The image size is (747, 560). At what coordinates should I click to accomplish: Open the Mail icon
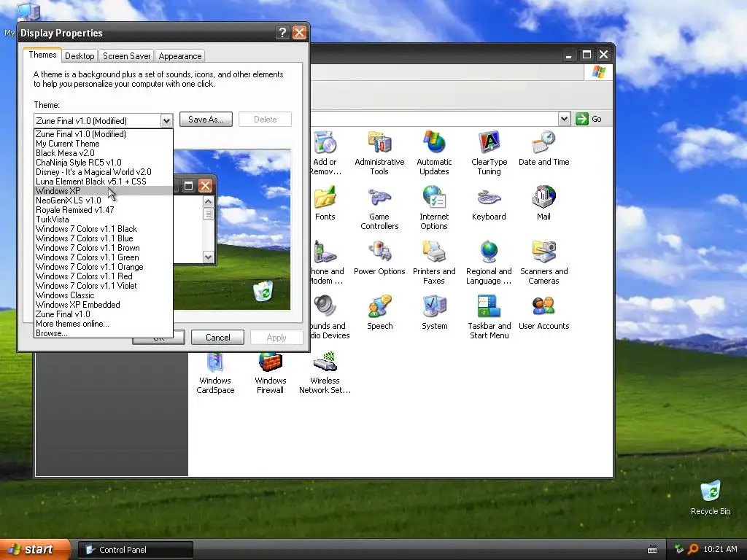pyautogui.click(x=543, y=198)
